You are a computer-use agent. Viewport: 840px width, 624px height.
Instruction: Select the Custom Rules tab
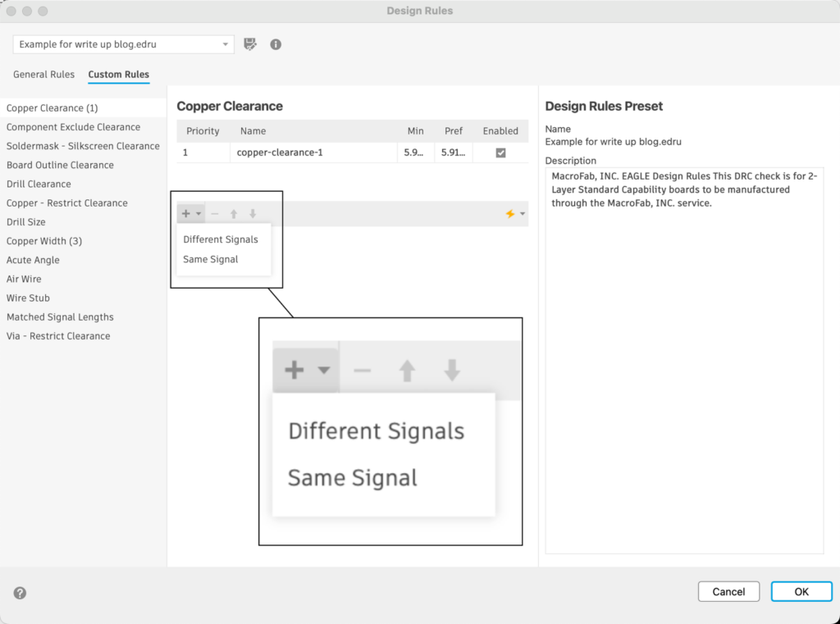coord(119,75)
